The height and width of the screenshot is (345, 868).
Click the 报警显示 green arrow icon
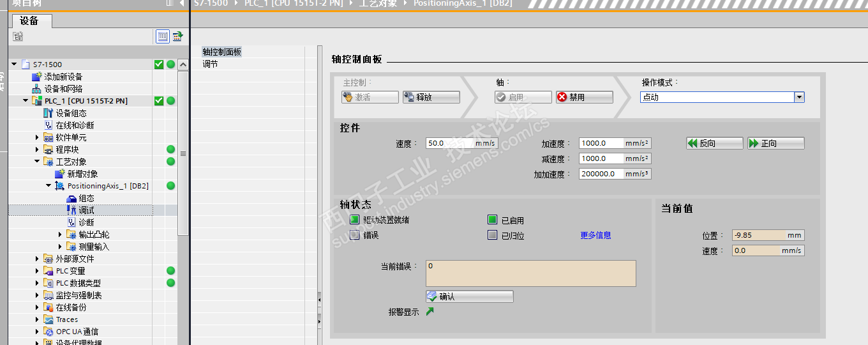(x=430, y=312)
